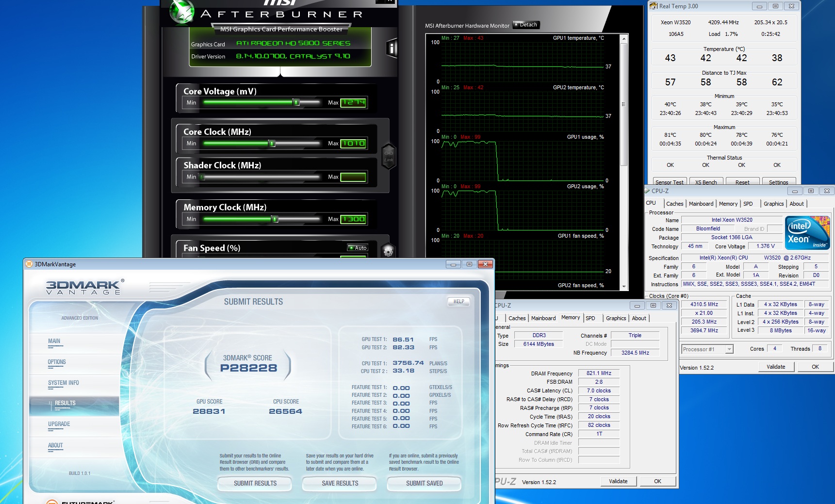835x504 pixels.
Task: Open Mainboard tab in front CPU-Z window
Action: 701,204
